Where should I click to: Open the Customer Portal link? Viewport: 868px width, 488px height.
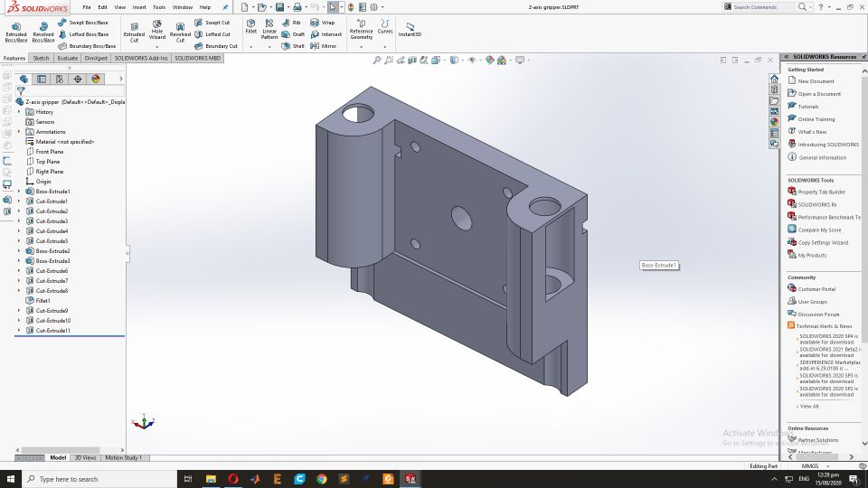tap(816, 289)
